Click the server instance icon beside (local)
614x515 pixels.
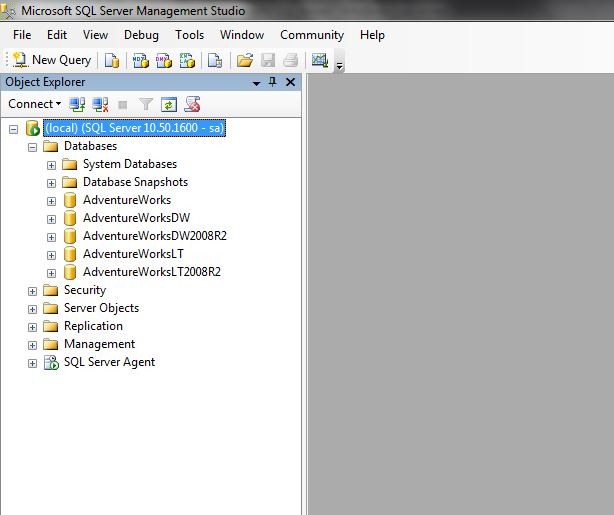click(33, 128)
